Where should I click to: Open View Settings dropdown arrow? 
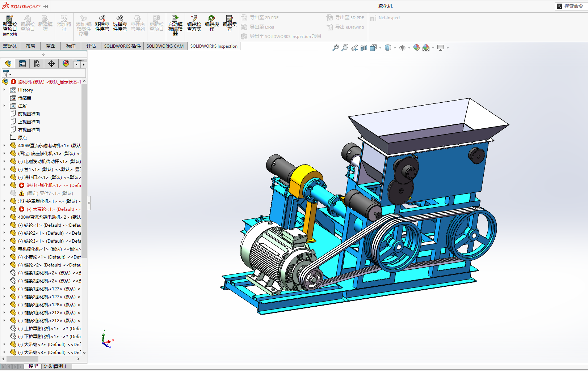click(x=448, y=48)
